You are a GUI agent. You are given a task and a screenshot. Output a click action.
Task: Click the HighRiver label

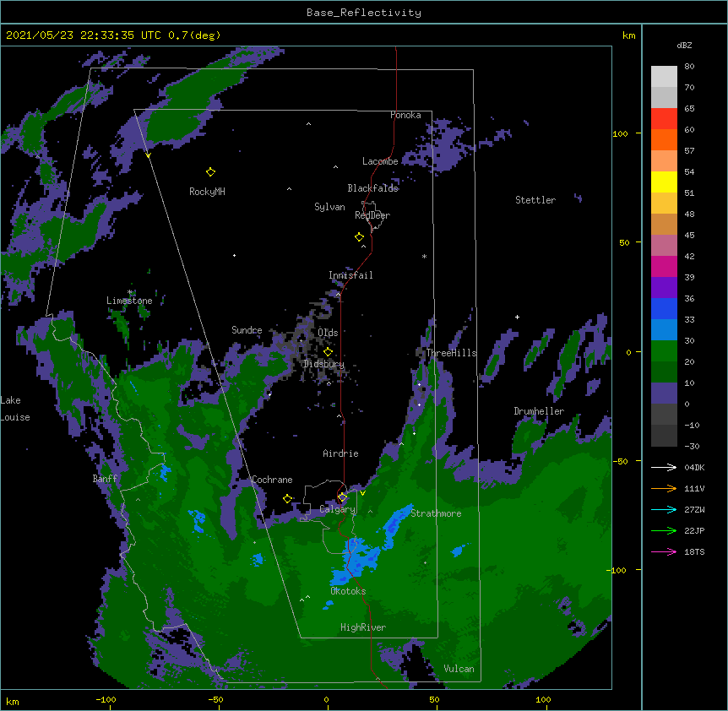pyautogui.click(x=363, y=627)
